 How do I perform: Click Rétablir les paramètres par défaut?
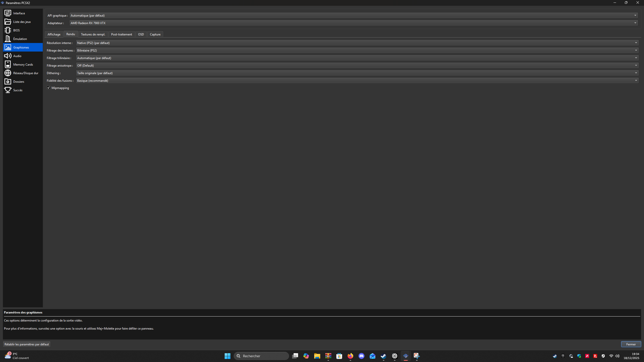pyautogui.click(x=27, y=344)
